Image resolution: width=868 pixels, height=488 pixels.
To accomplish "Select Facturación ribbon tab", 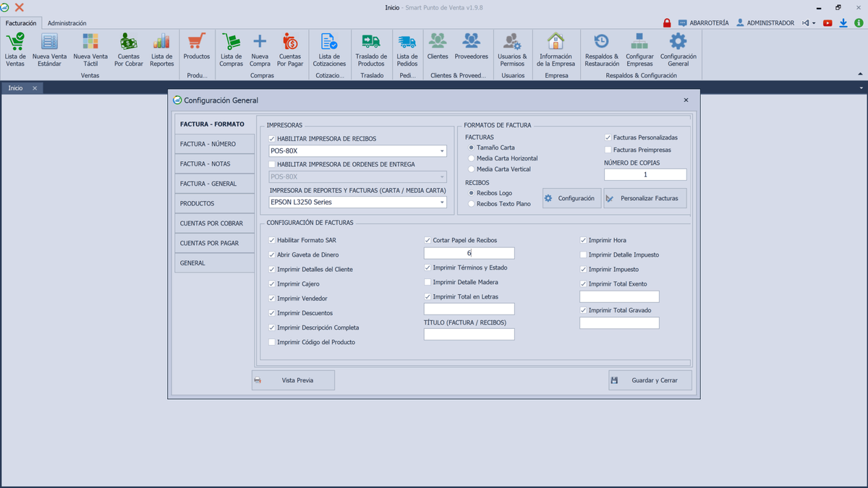I will coord(21,23).
